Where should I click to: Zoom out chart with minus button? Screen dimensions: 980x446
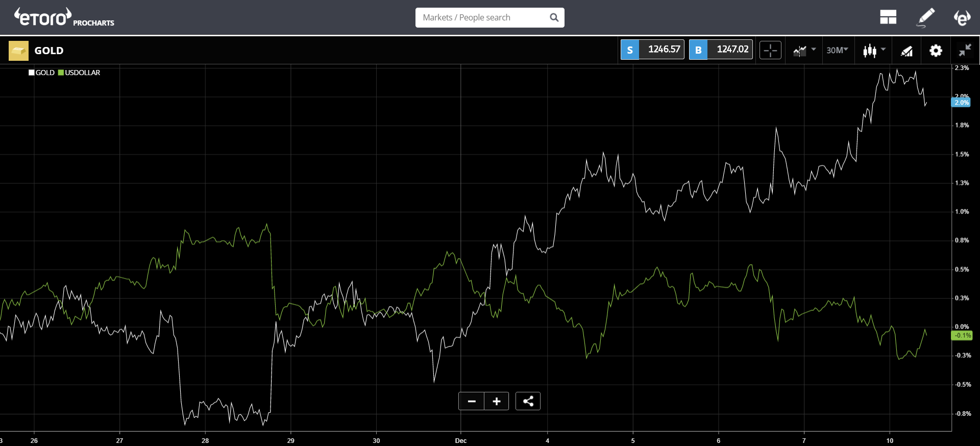tap(472, 402)
